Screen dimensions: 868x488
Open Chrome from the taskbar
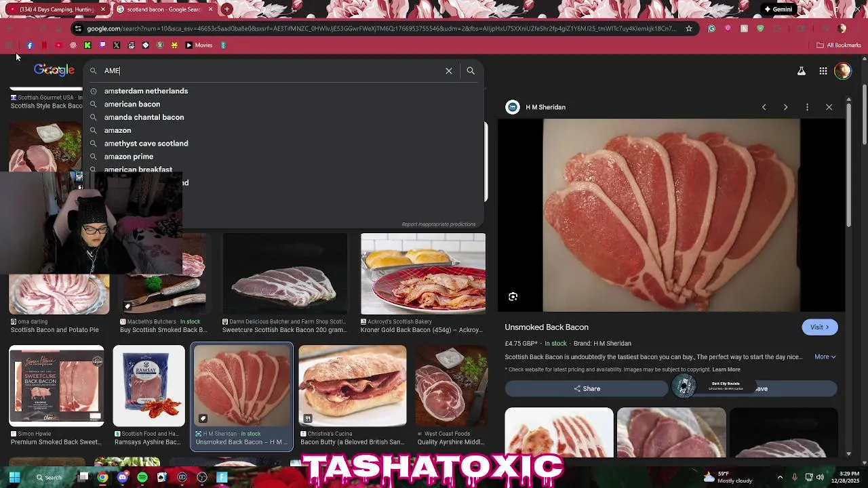[x=102, y=477]
